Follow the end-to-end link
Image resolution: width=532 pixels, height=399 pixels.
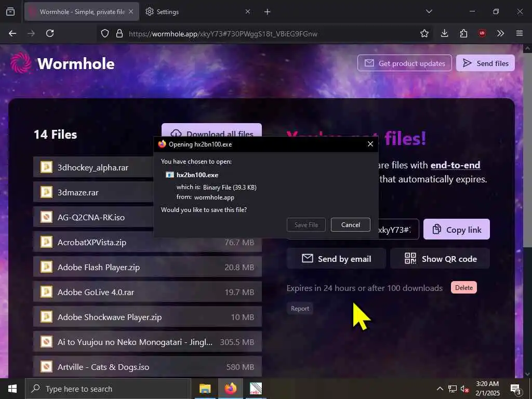455,165
